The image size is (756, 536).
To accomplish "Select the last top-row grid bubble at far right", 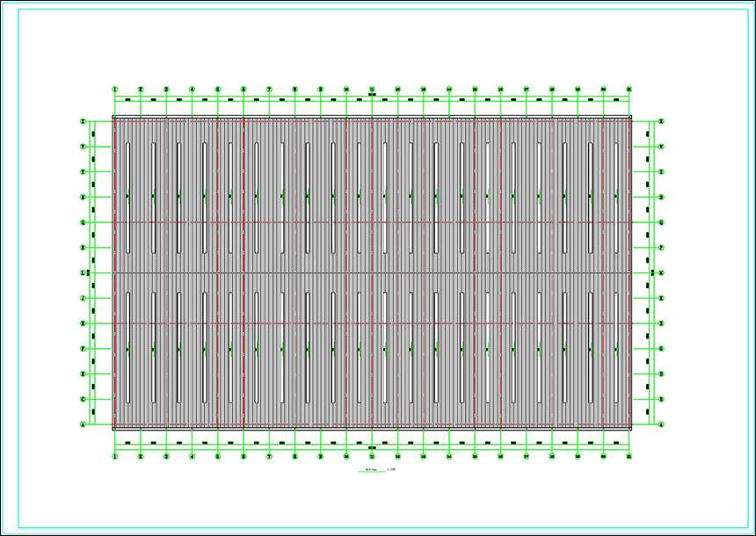I will tap(629, 89).
